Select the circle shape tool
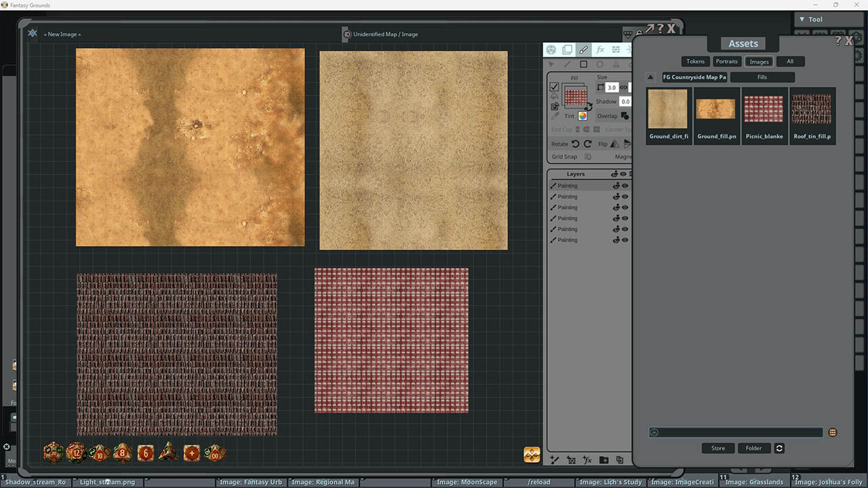Screen dimensions: 868x488 coord(600,64)
